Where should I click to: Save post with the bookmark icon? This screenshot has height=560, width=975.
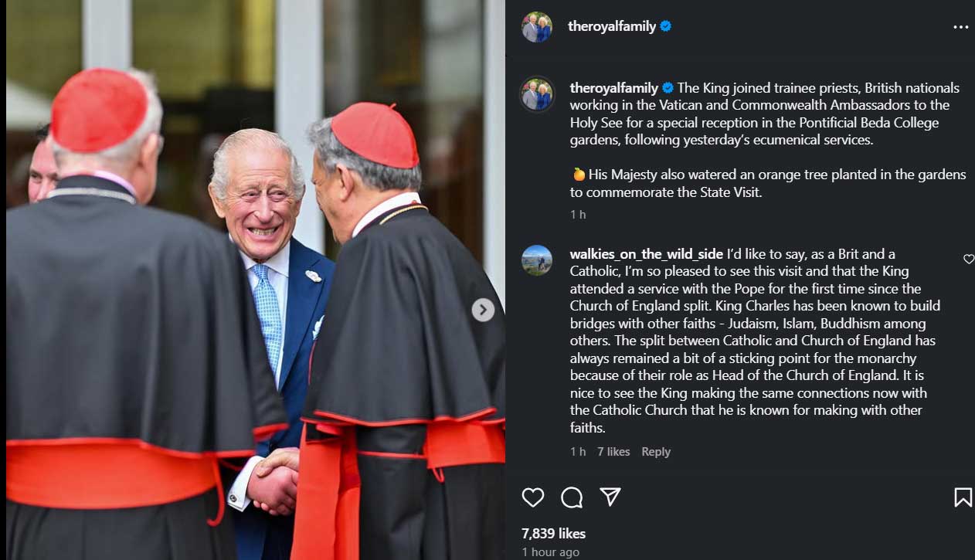click(x=963, y=497)
